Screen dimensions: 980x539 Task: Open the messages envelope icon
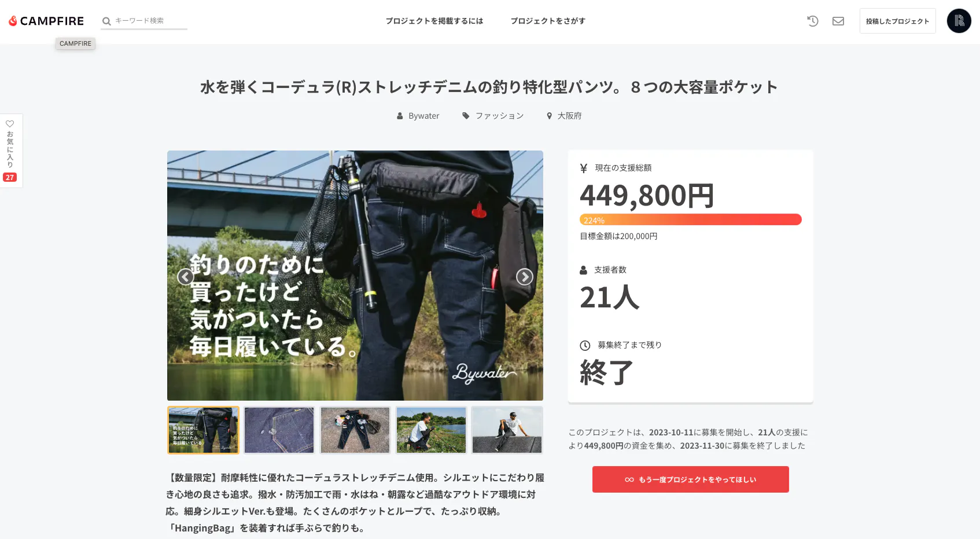coord(838,21)
